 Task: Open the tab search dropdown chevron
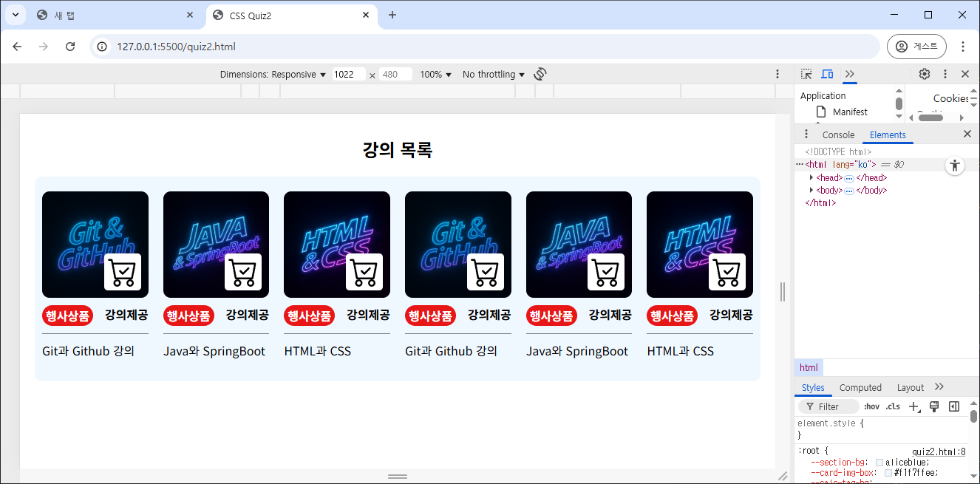(14, 15)
